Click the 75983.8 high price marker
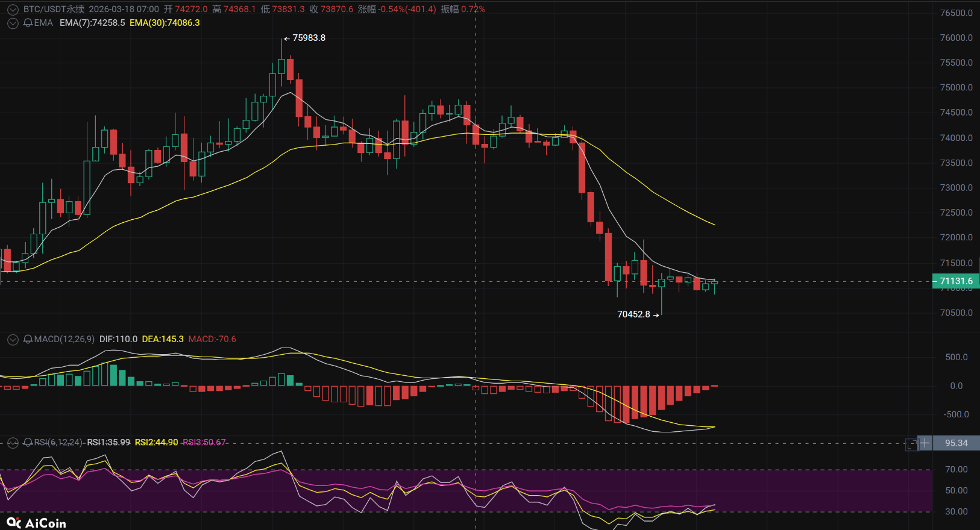 [x=309, y=38]
